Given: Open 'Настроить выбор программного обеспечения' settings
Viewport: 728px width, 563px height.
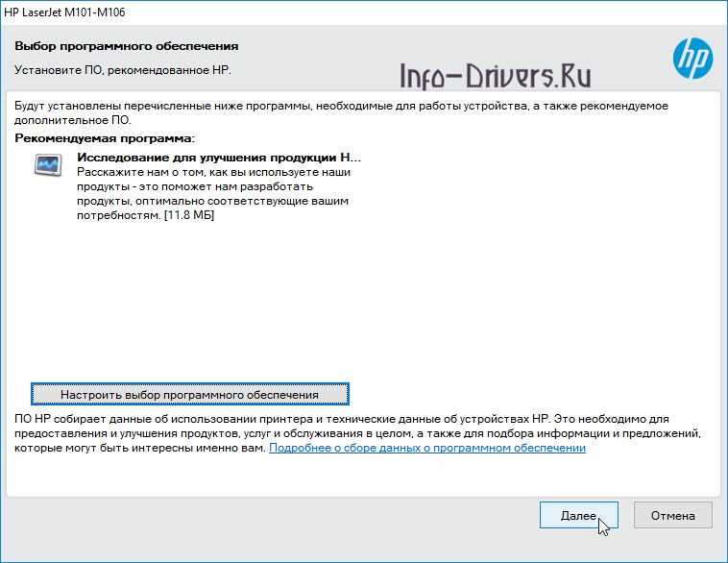Looking at the screenshot, I should [189, 394].
